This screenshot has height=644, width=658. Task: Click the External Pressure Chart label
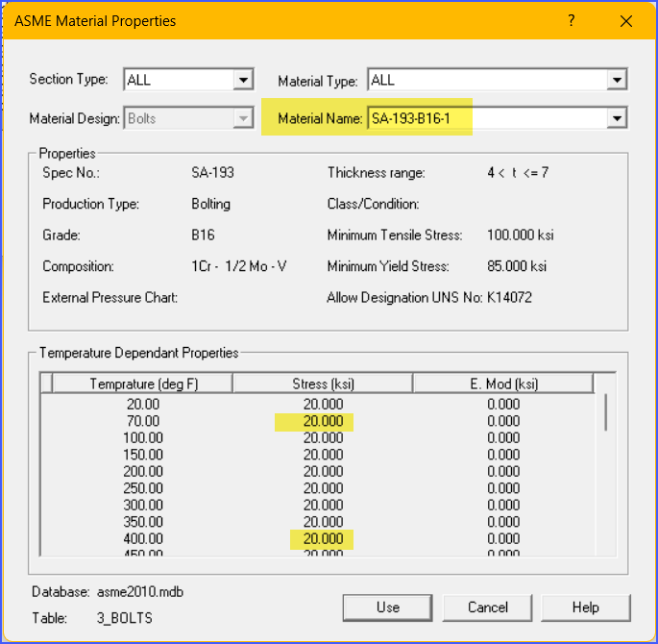(110, 297)
